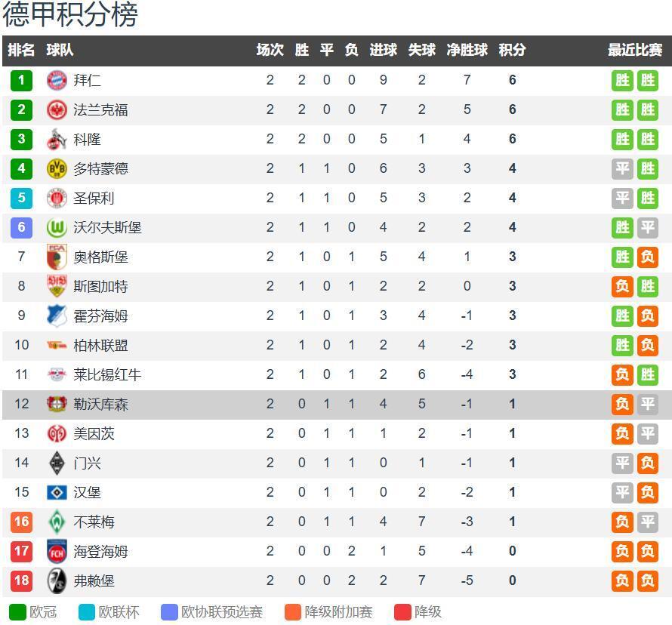Click the Bayern Munich club logo
Screen dimensions: 672x625
click(x=57, y=80)
